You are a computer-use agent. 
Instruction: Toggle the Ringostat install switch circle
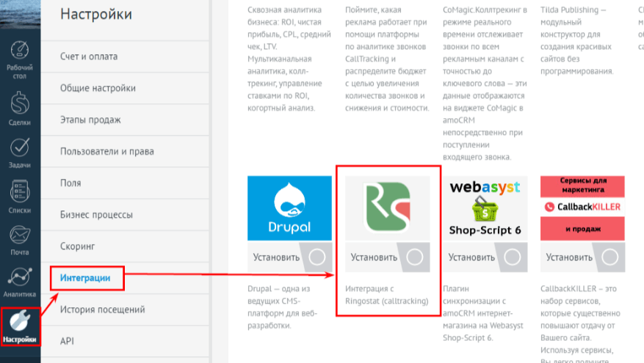(x=414, y=257)
